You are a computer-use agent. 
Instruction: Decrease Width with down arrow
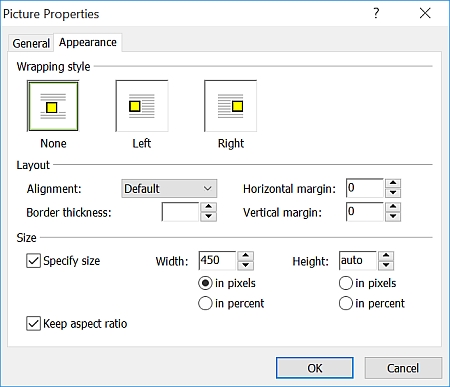point(246,265)
